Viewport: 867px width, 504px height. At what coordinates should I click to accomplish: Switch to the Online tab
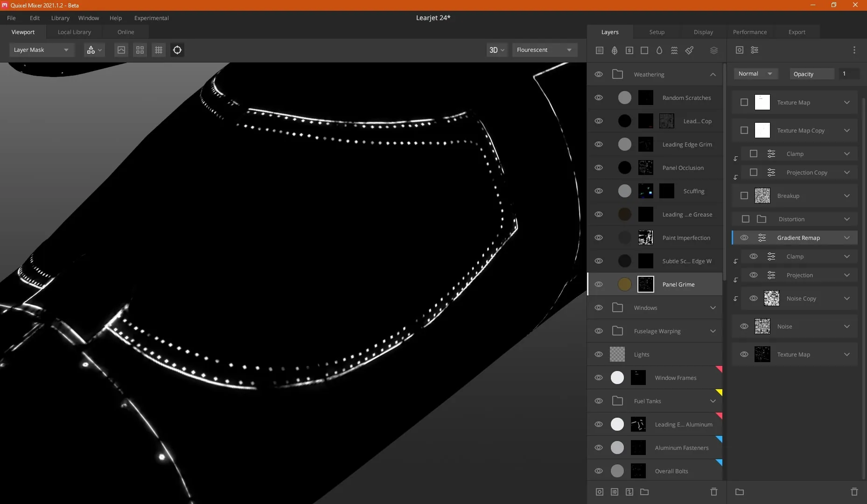[x=126, y=32]
